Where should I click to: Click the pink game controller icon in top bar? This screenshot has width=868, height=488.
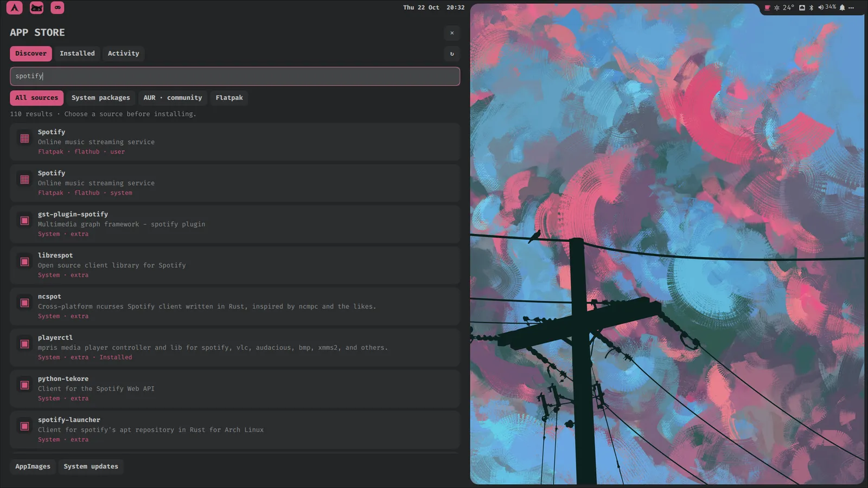tap(58, 8)
